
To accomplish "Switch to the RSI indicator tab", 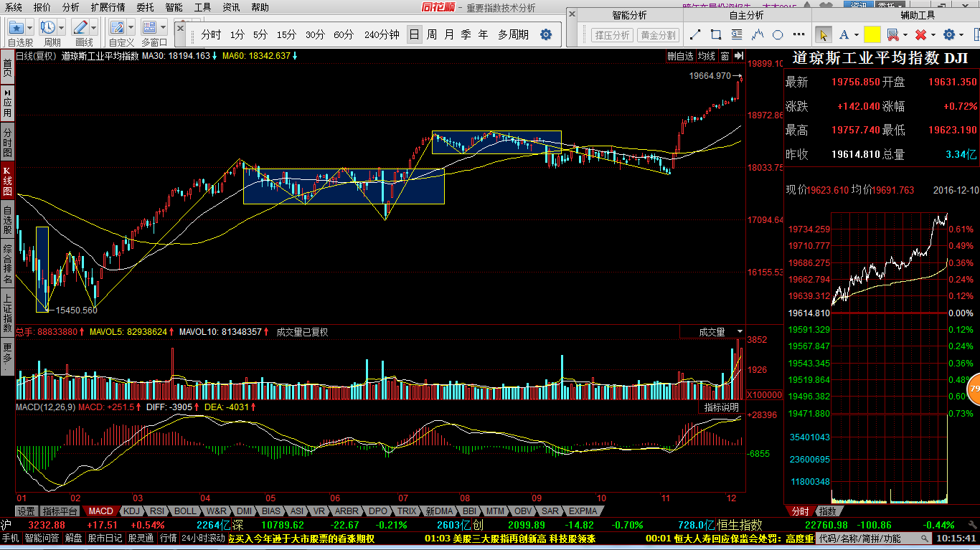I will (156, 511).
